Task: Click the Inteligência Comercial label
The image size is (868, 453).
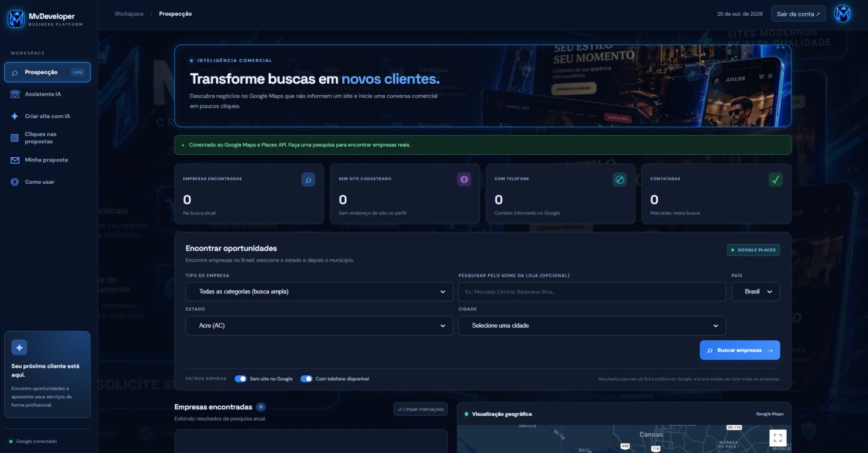Action: pos(234,60)
